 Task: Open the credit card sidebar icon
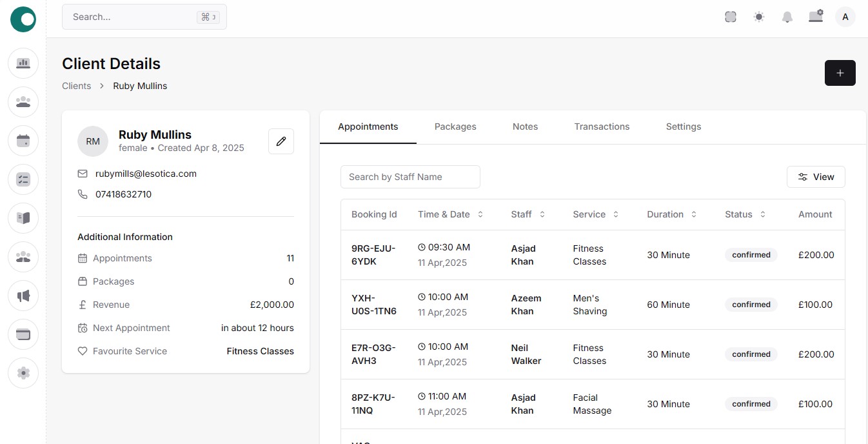(23, 334)
